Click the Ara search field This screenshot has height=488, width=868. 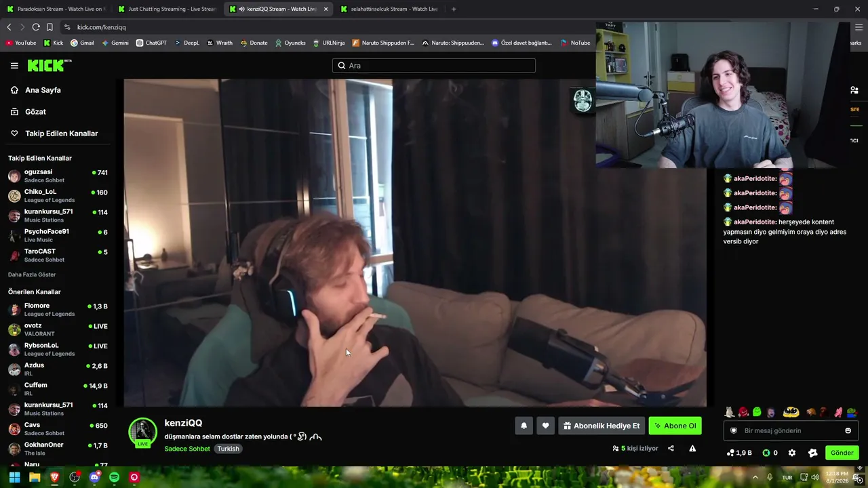[x=434, y=66]
